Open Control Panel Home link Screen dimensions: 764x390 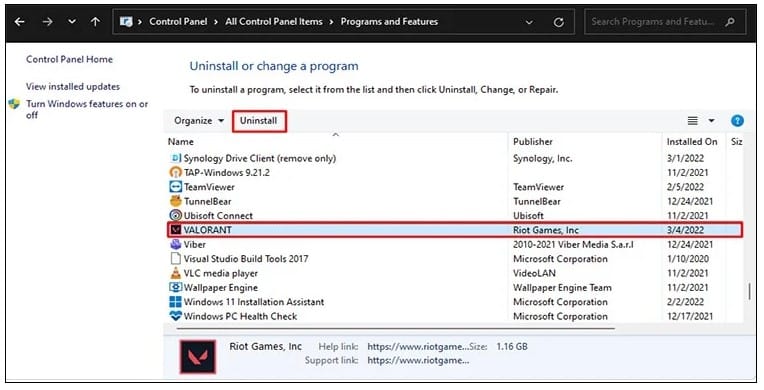[69, 59]
